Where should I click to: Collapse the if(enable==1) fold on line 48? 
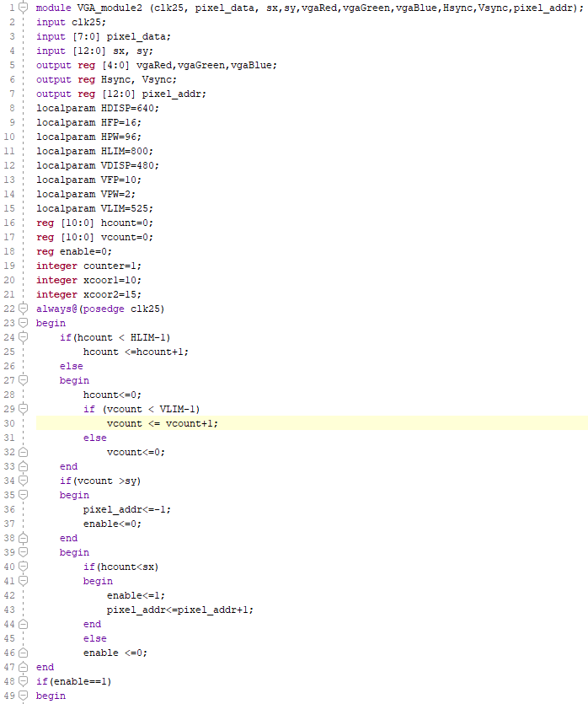(x=24, y=681)
